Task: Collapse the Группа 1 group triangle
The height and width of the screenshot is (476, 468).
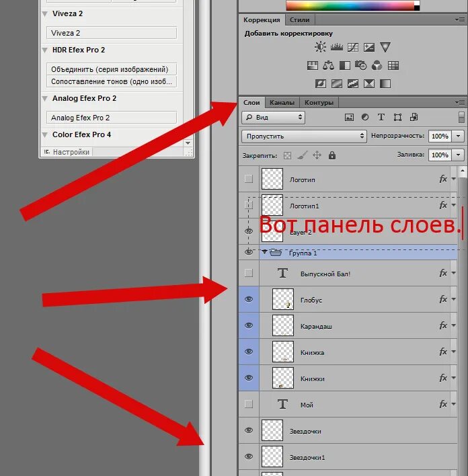Action: click(x=264, y=252)
